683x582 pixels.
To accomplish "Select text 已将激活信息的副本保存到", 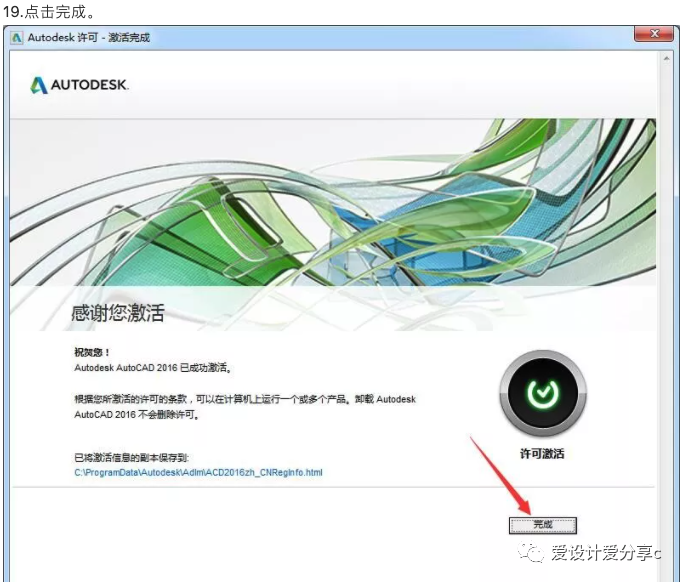I will point(130,457).
